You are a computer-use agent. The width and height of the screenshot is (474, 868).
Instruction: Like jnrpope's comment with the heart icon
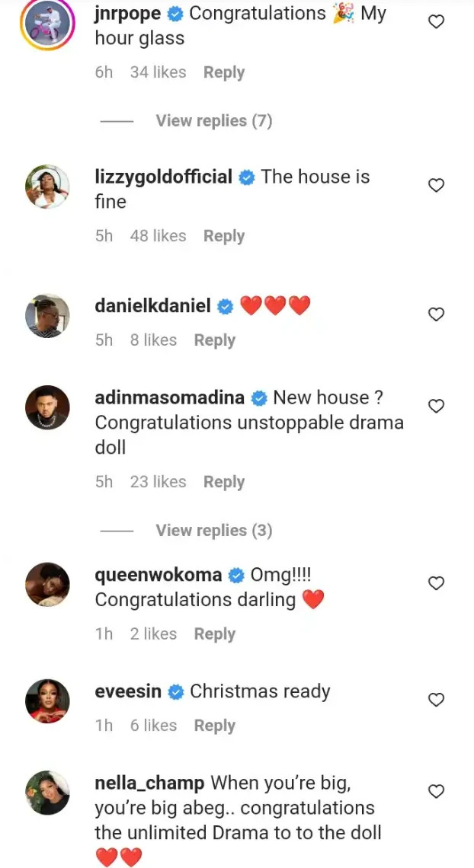pyautogui.click(x=437, y=21)
